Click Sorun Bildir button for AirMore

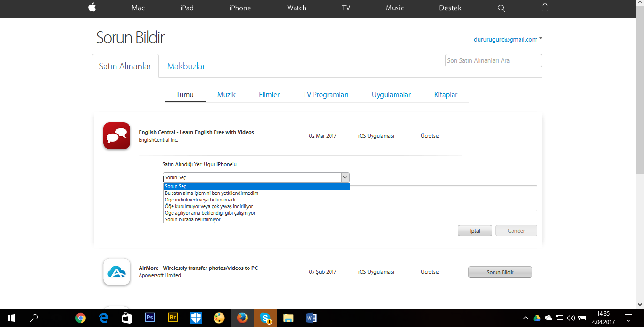(x=500, y=272)
